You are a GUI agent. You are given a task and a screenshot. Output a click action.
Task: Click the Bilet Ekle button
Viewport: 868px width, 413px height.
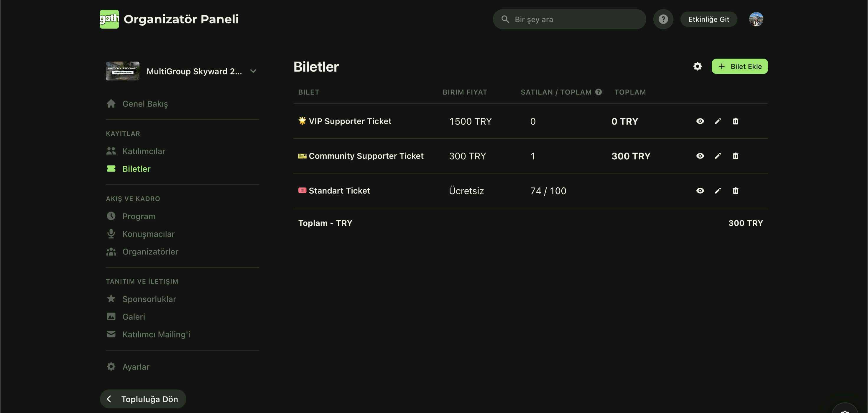point(740,66)
